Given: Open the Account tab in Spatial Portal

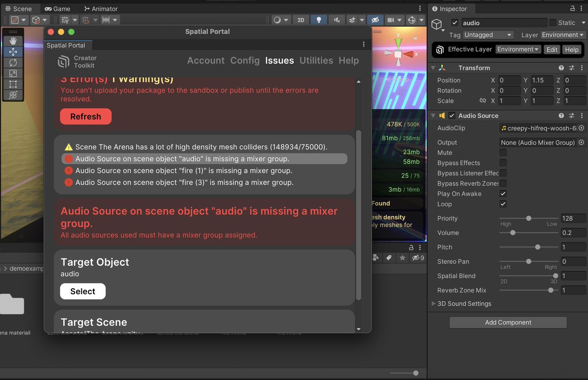Looking at the screenshot, I should coord(206,60).
